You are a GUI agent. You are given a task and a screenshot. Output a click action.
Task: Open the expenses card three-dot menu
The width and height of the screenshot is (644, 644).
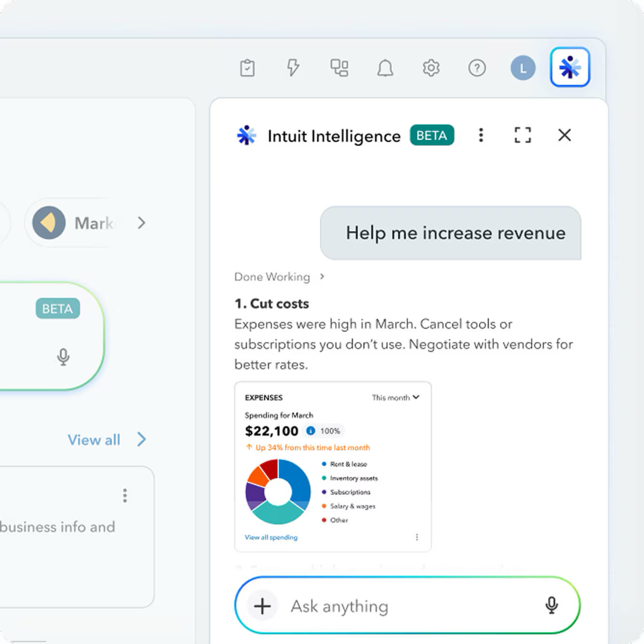417,537
